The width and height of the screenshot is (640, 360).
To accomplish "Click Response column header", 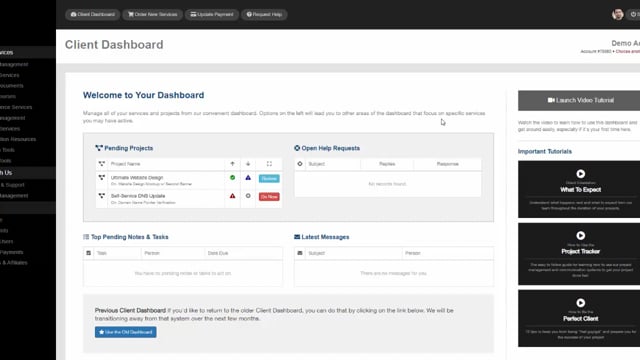I will 447,164.
